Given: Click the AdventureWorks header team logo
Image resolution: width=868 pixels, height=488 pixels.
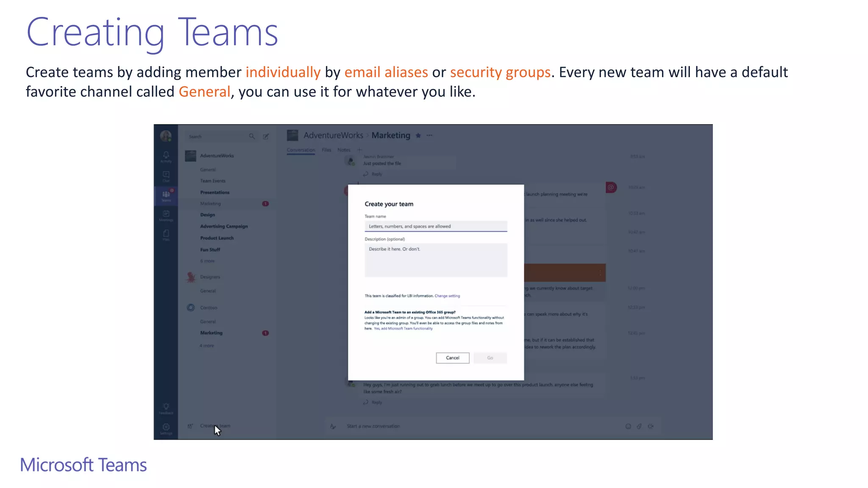Looking at the screenshot, I should 292,136.
